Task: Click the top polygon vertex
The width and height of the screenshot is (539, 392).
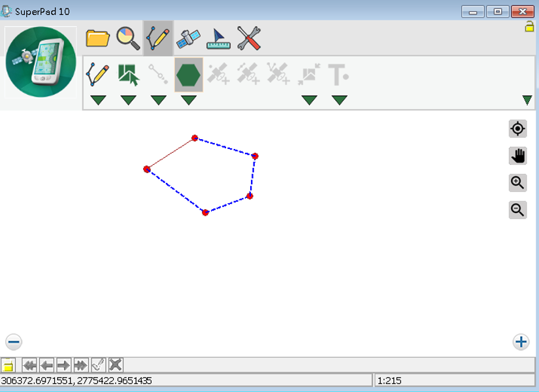Action: (195, 138)
